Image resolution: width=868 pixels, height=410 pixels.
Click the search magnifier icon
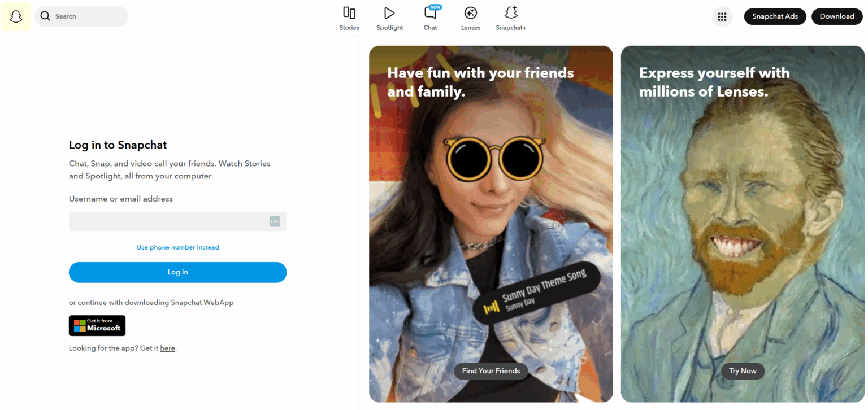point(45,16)
